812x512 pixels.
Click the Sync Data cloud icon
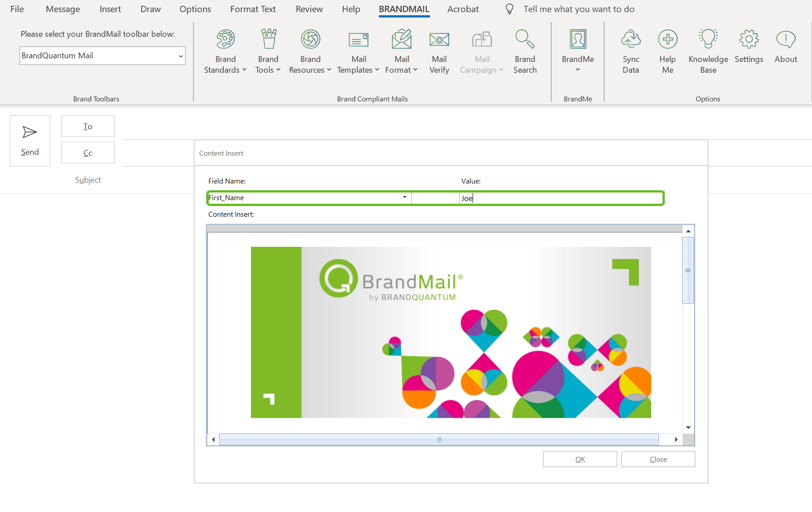click(631, 39)
